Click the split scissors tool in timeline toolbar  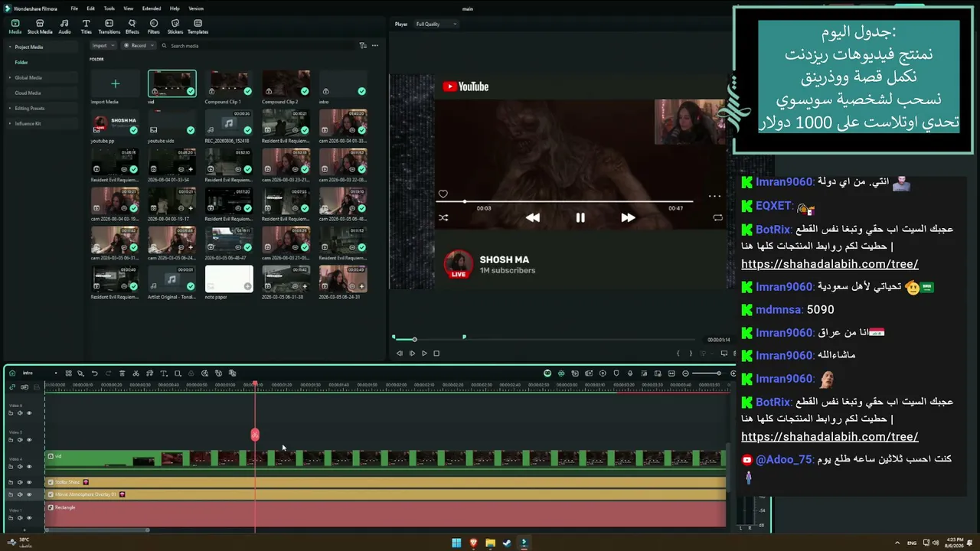[x=136, y=373]
